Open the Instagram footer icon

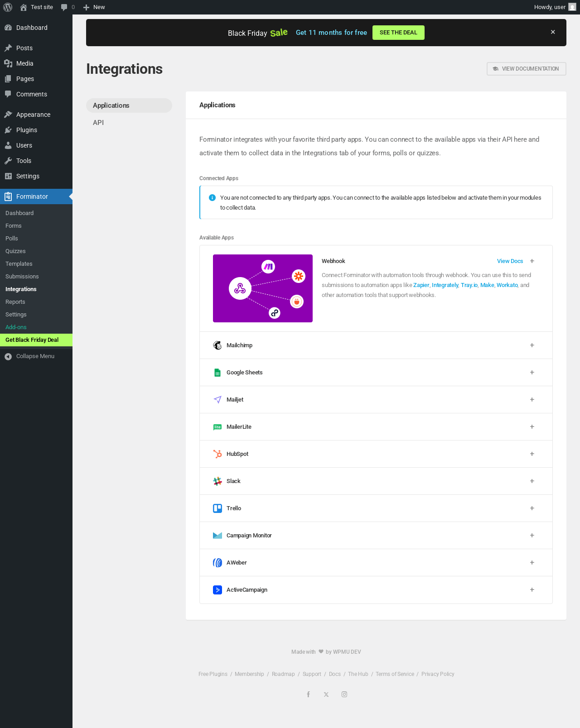click(x=344, y=694)
